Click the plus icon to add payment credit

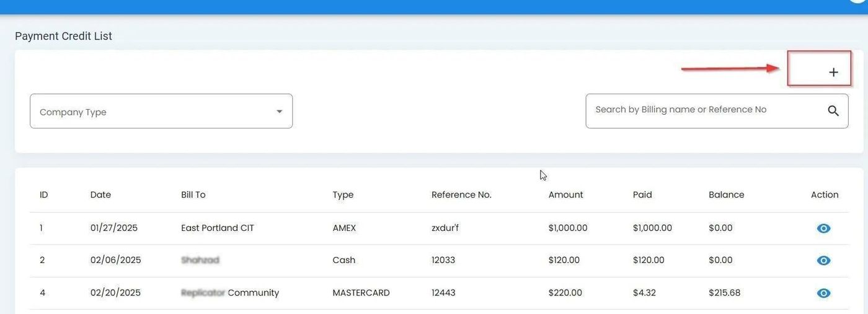click(x=833, y=73)
